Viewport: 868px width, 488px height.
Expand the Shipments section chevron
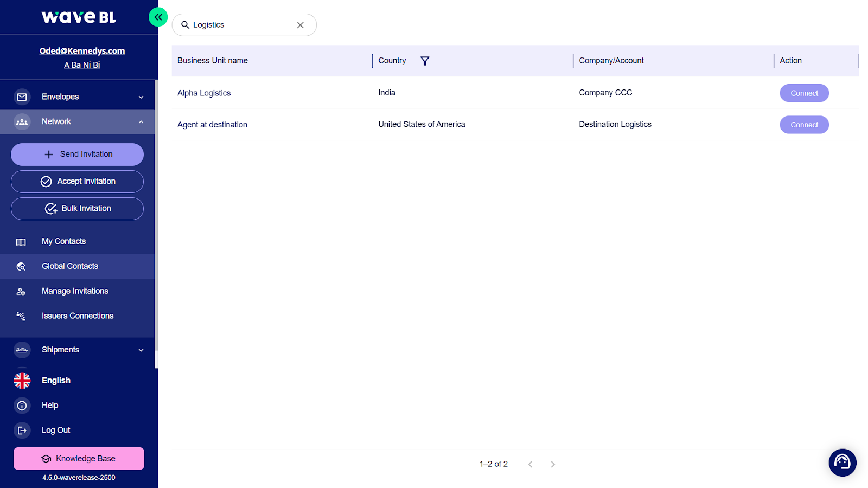(141, 350)
